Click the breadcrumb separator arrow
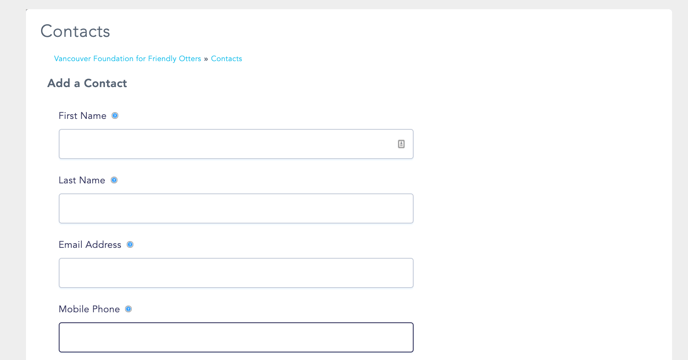Image resolution: width=688 pixels, height=360 pixels. click(206, 59)
